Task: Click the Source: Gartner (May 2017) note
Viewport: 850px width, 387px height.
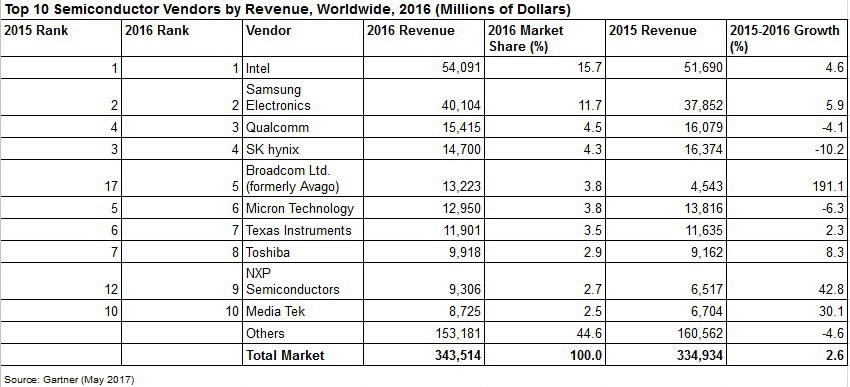Action: [69, 379]
